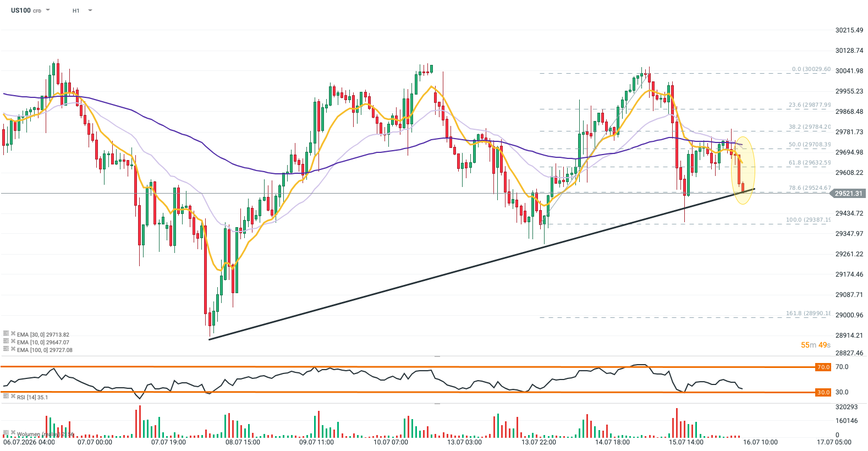Open settings icon for RSI [14] indicator
Image resolution: width=868 pixels, height=451 pixels.
tap(6, 396)
